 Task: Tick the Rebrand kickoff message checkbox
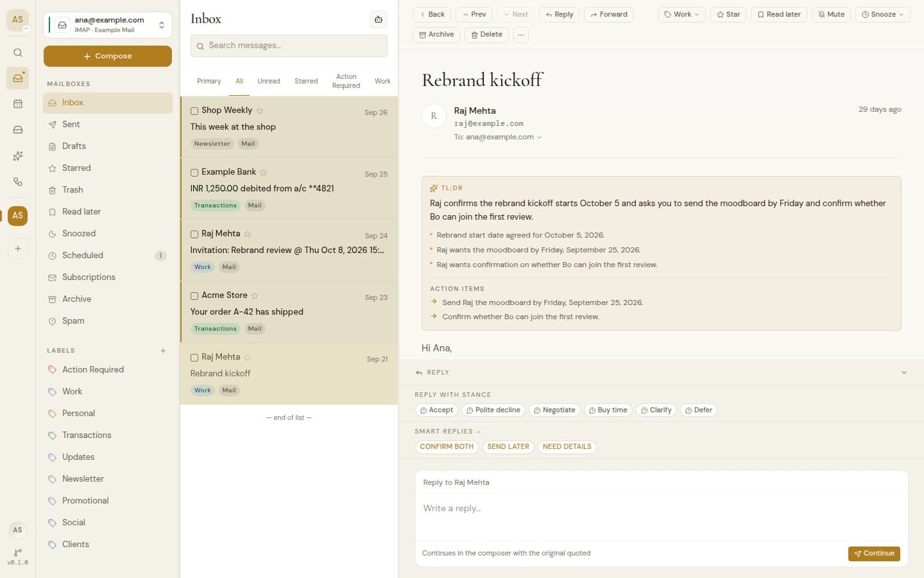tap(194, 358)
